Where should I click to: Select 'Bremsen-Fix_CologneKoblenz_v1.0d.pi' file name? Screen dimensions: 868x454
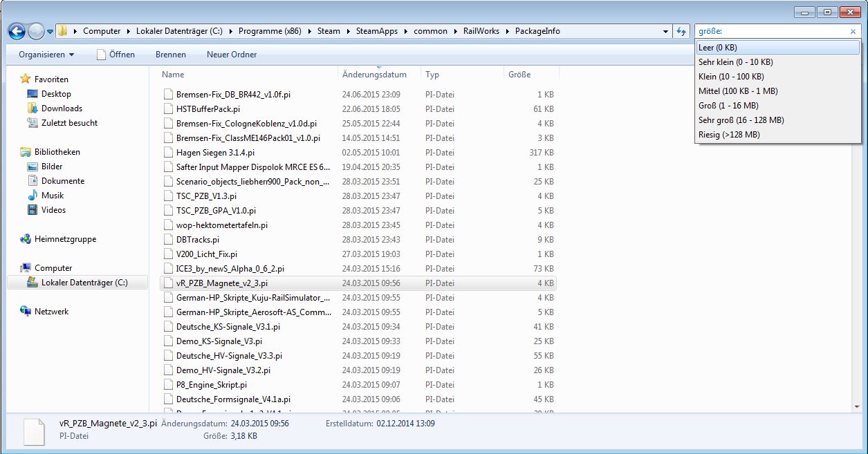pos(246,124)
